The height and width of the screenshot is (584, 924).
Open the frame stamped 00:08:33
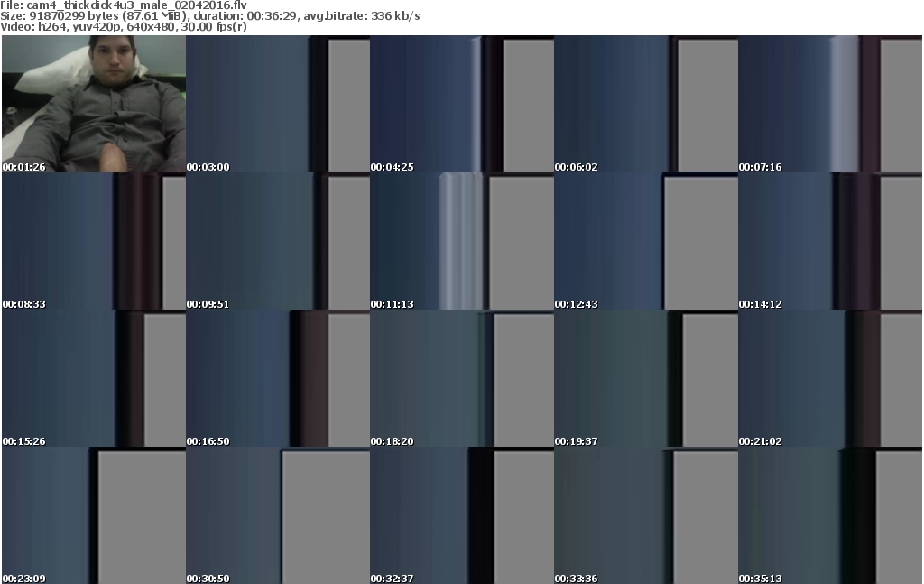pos(94,241)
